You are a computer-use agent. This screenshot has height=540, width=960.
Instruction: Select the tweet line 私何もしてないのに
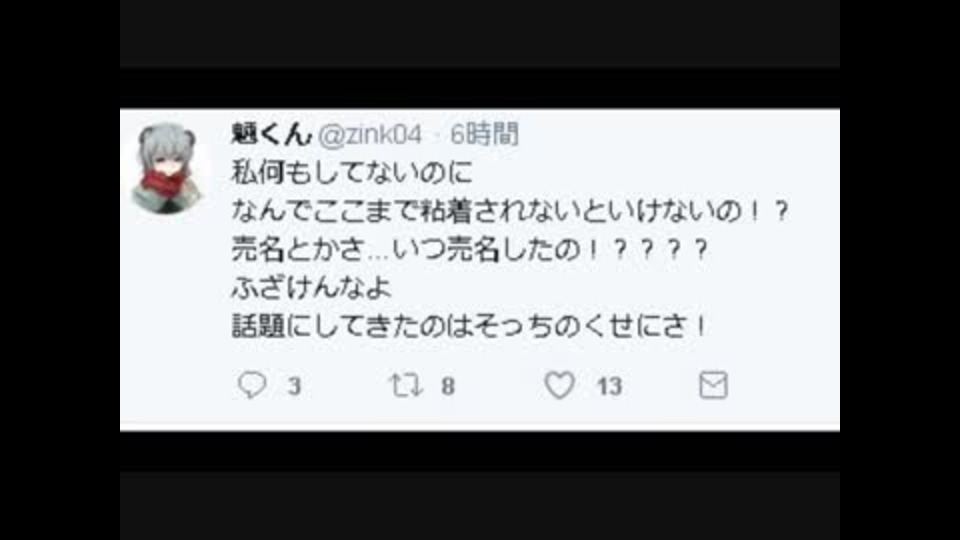click(353, 173)
